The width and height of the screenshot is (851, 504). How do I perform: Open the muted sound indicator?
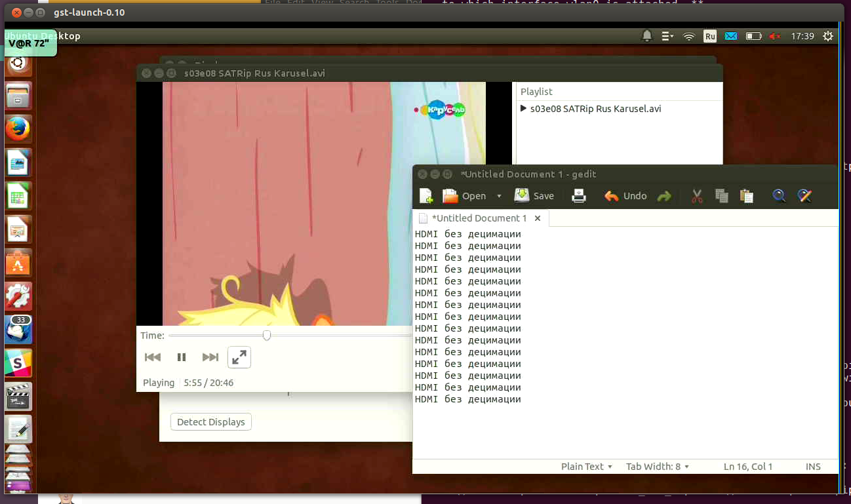775,37
